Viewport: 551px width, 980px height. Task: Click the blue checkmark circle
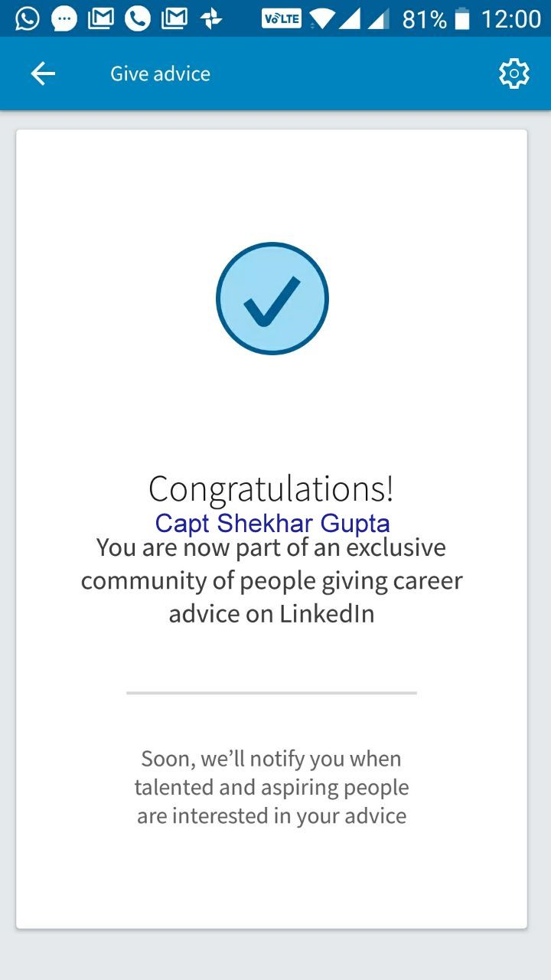tap(272, 299)
